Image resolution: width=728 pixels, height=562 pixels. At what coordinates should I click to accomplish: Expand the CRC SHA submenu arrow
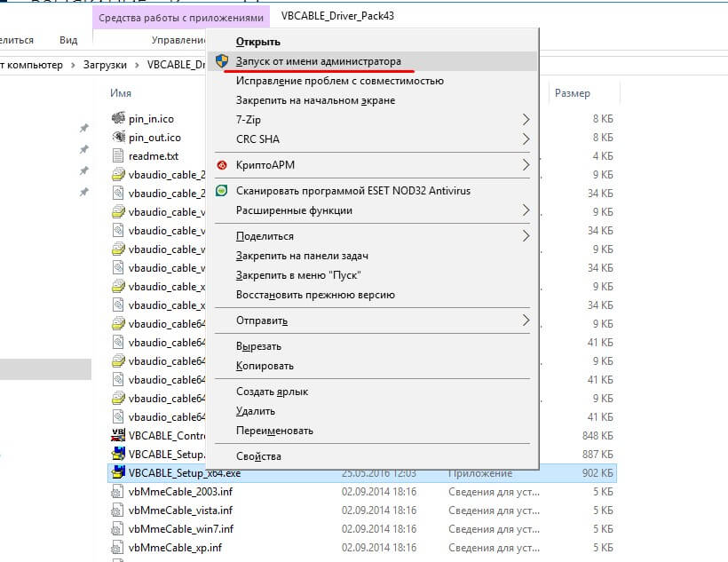click(x=526, y=139)
